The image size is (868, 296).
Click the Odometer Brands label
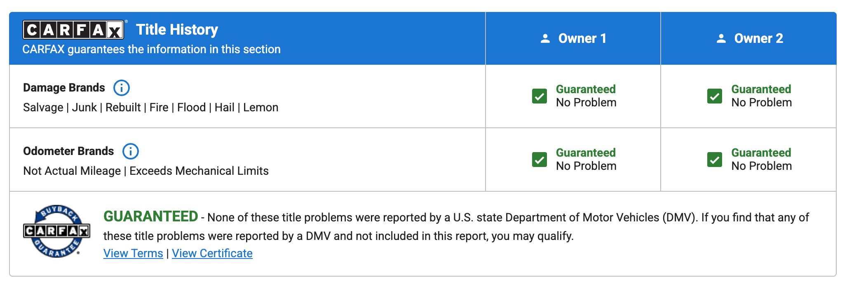[68, 151]
